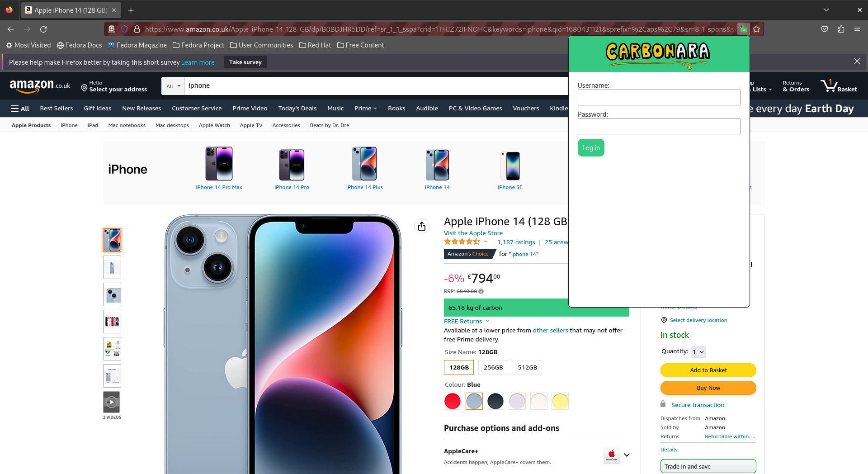
Task: Play the product videos thumbnail
Action: (111, 402)
